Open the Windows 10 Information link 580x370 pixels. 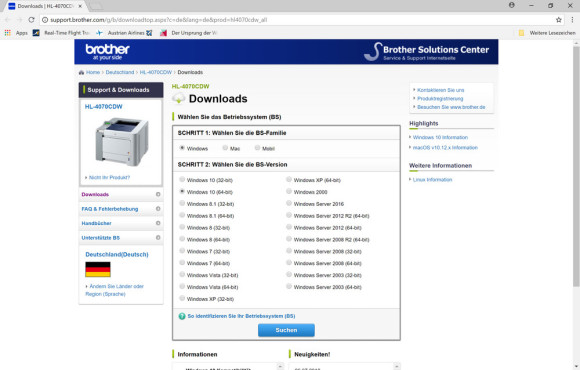coord(440,137)
